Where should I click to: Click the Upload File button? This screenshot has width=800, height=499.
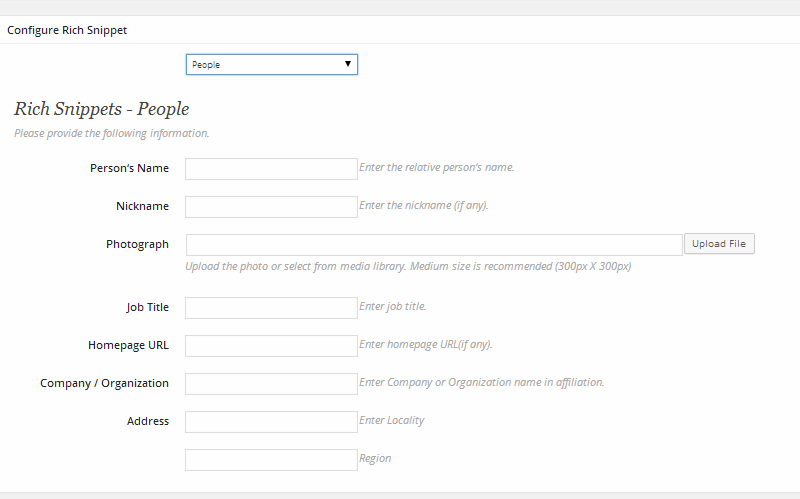(x=719, y=244)
